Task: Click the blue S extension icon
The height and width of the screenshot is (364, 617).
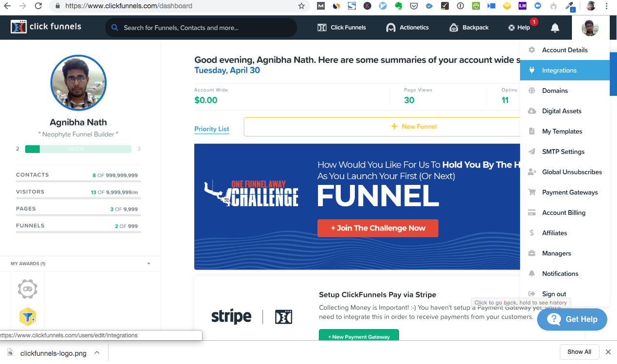Action: (352, 6)
